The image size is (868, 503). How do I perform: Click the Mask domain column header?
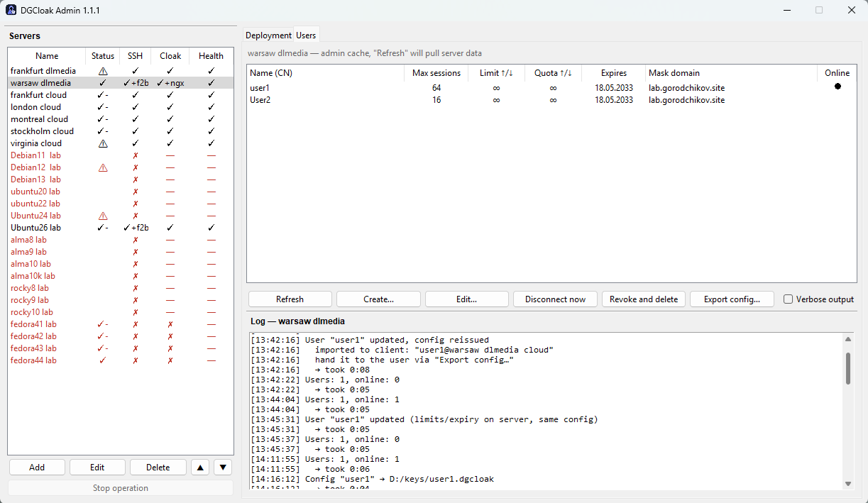click(732, 73)
